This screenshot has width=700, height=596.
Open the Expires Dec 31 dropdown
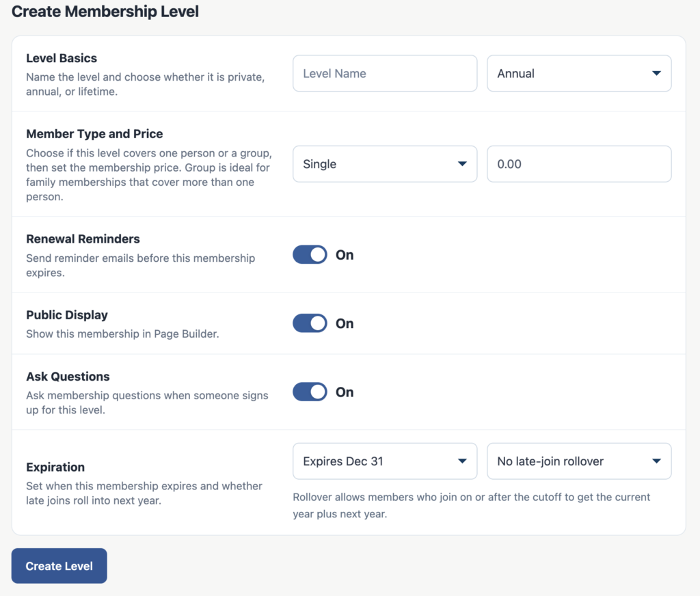[385, 461]
